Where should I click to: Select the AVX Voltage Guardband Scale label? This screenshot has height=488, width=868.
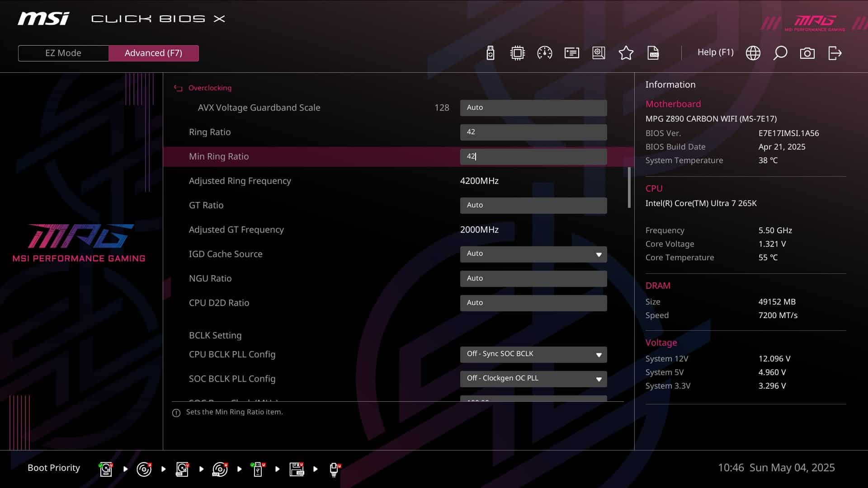pos(259,108)
